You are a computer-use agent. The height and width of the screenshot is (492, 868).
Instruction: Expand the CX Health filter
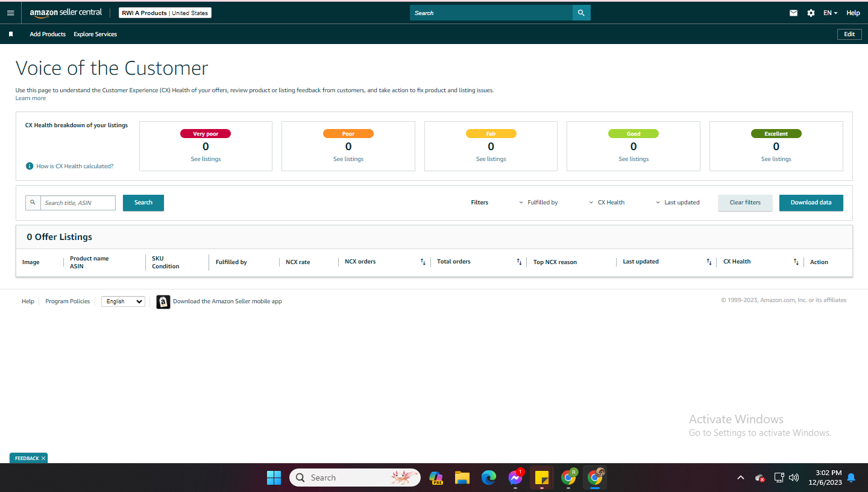[607, 203]
